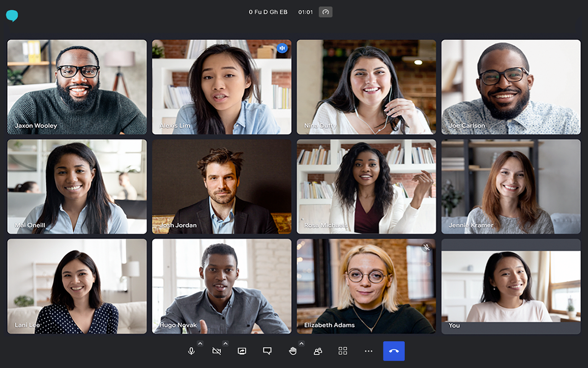Click the 'You' name label
588x368 pixels.
pos(454,325)
